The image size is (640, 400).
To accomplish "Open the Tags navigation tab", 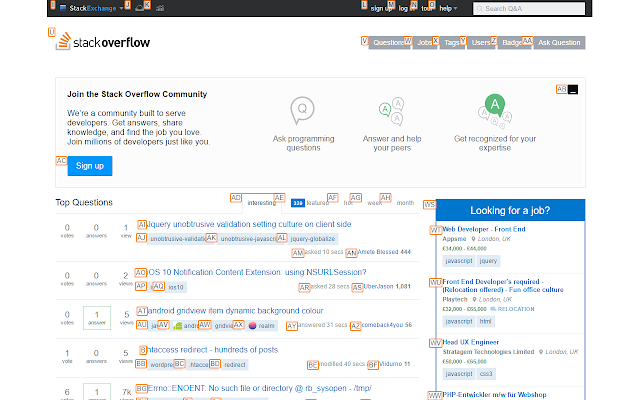I will [452, 42].
